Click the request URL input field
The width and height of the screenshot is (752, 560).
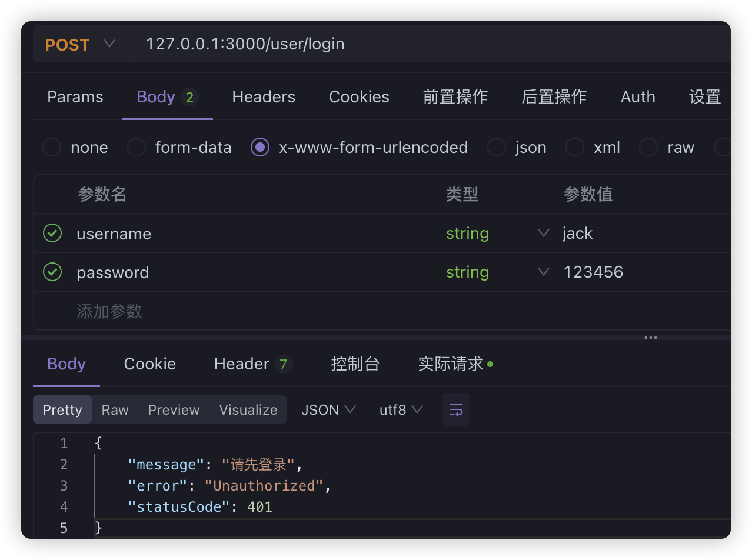412,44
